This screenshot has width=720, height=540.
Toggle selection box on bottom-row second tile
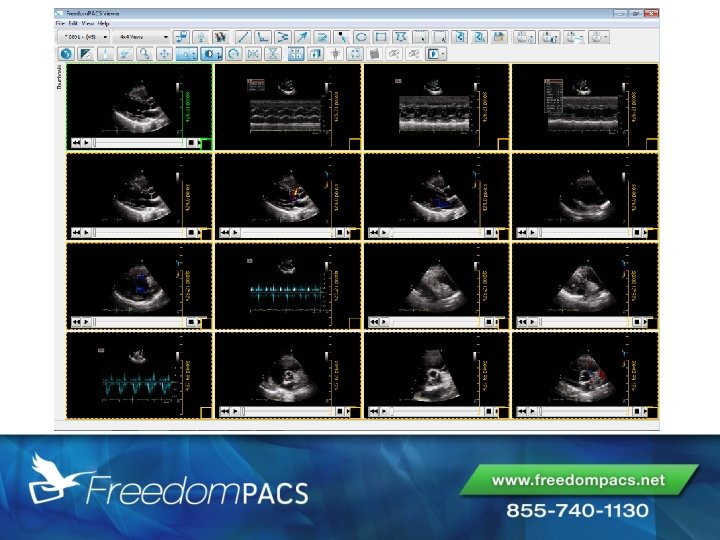(355, 413)
